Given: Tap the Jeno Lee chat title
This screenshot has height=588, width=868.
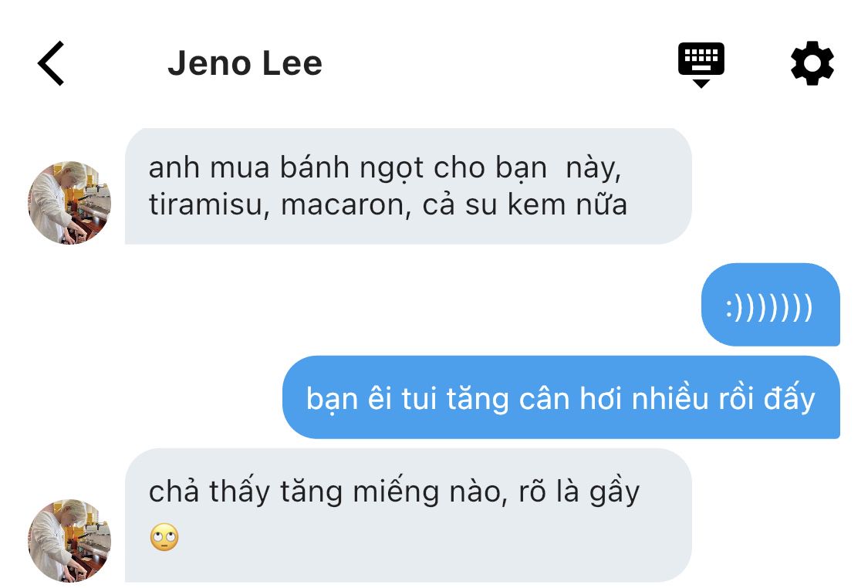Looking at the screenshot, I should pyautogui.click(x=245, y=63).
